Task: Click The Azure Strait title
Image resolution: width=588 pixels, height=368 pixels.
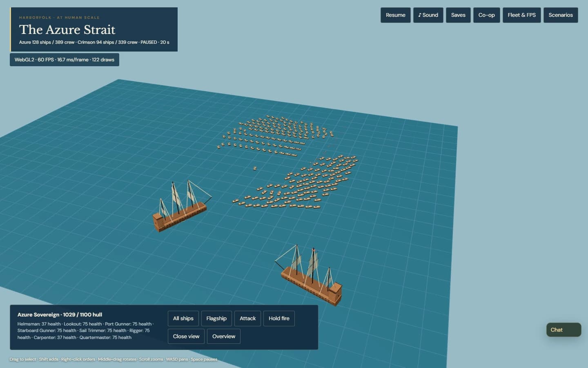Action: (x=67, y=29)
